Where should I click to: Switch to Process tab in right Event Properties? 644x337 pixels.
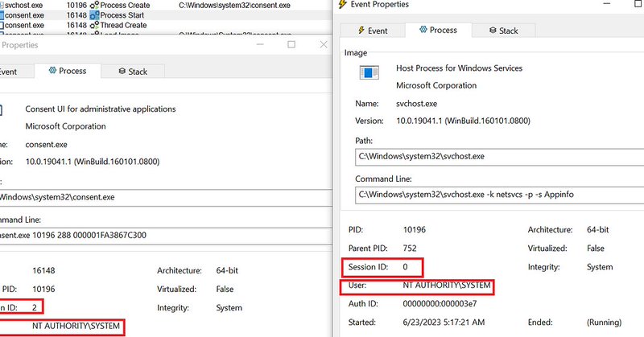point(438,30)
